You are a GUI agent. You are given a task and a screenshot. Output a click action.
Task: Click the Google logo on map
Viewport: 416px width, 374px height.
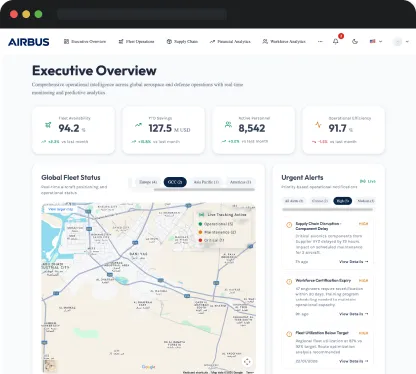(x=148, y=367)
